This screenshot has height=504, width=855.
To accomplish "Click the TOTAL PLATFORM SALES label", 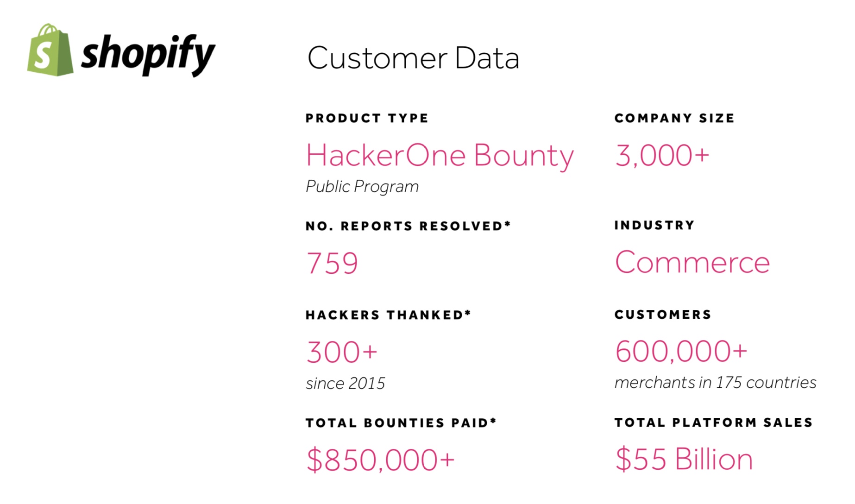I will [714, 422].
